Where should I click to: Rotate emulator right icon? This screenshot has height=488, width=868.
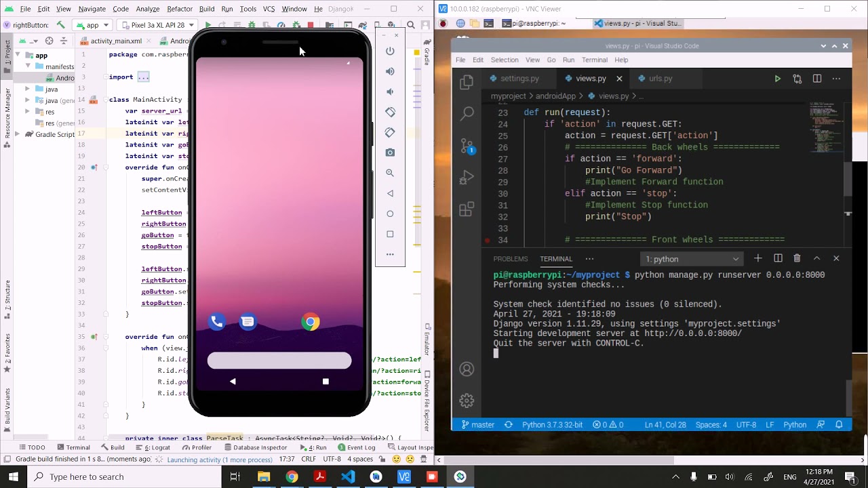(x=390, y=132)
